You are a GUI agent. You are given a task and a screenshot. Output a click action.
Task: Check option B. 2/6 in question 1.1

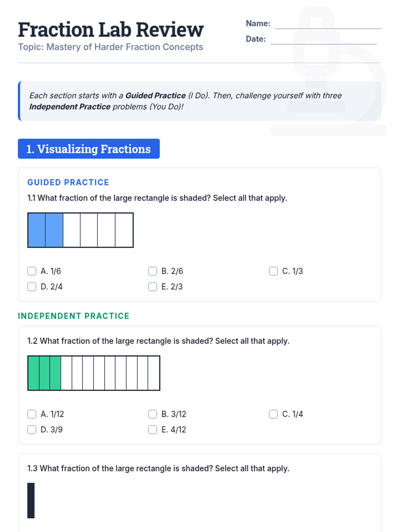153,271
